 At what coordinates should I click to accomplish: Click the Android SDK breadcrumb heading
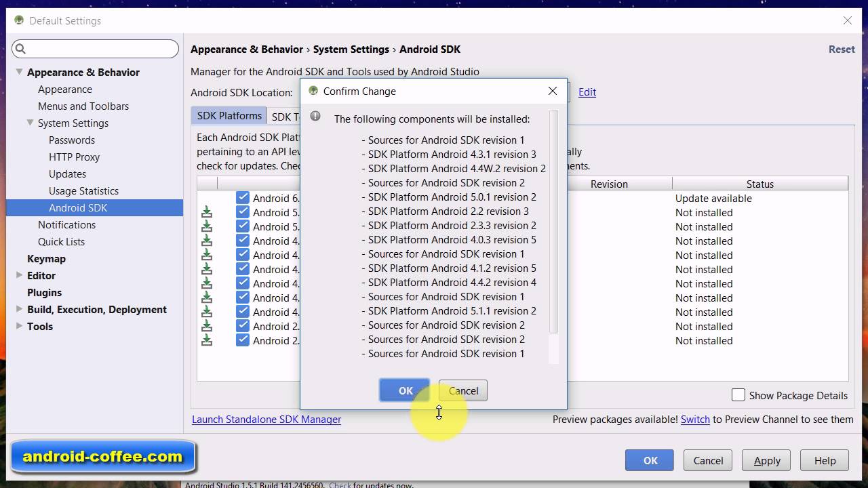(430, 49)
